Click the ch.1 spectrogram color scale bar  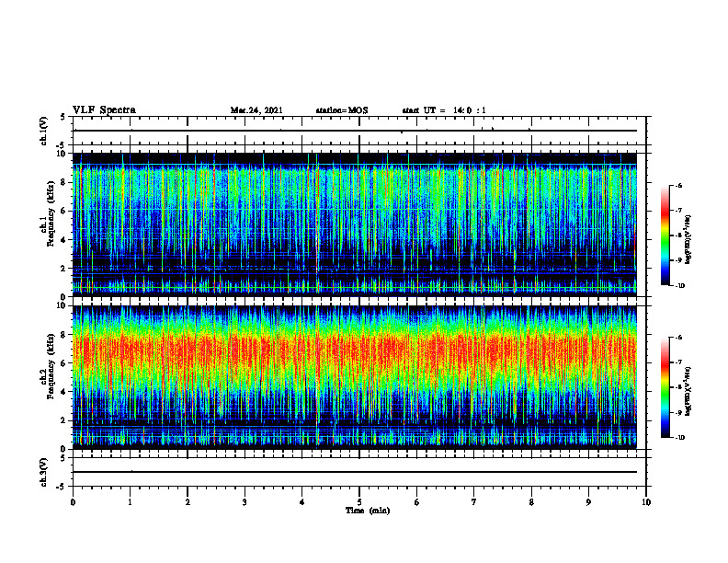[665, 236]
